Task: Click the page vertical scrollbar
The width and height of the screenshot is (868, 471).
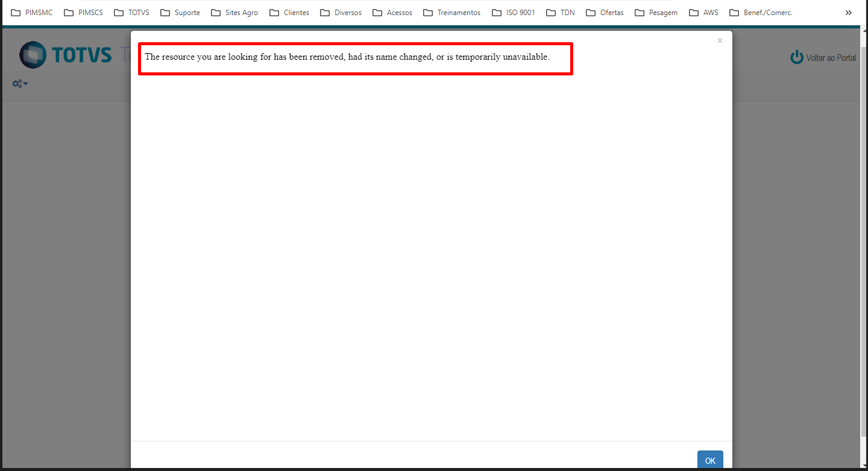Action: click(x=864, y=241)
